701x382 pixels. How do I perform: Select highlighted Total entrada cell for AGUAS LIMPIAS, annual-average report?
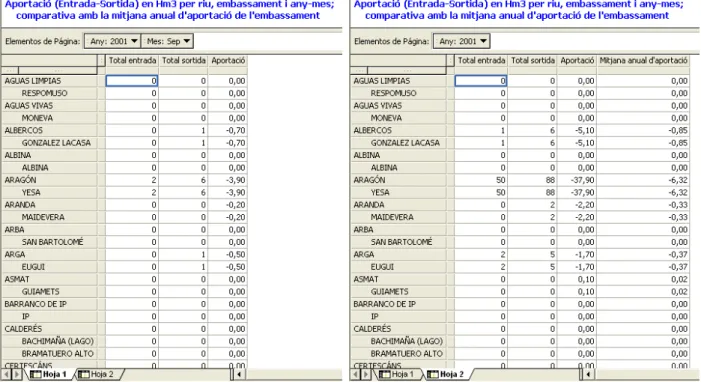[x=481, y=81]
